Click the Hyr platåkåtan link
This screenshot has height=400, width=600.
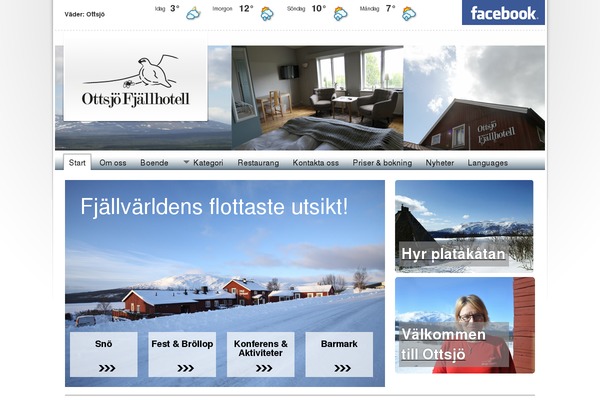(453, 254)
